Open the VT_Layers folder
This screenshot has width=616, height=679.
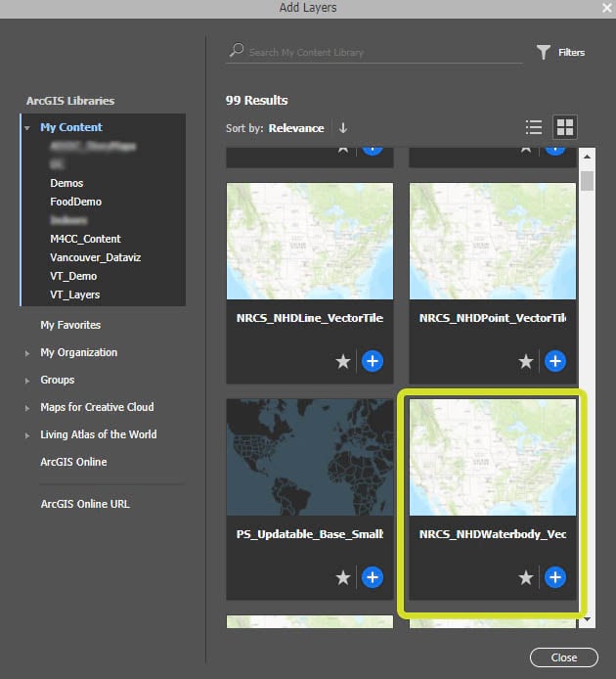coord(75,294)
